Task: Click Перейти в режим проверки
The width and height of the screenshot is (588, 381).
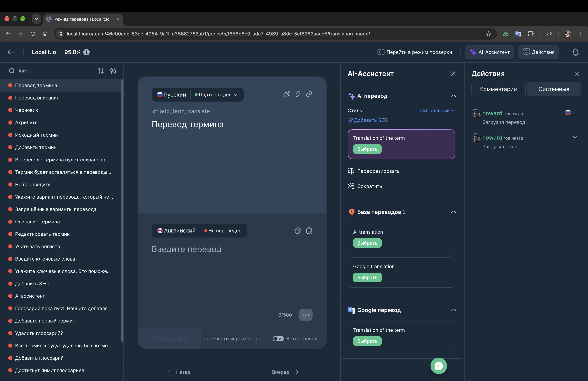Action: pos(415,52)
